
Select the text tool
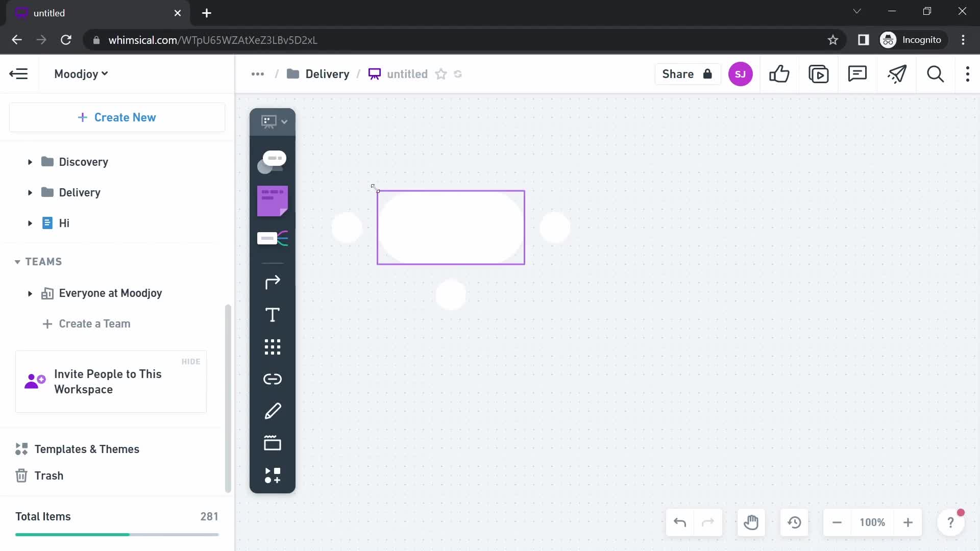tap(273, 315)
